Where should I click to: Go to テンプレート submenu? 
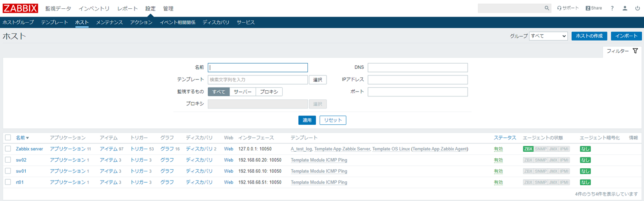[54, 22]
